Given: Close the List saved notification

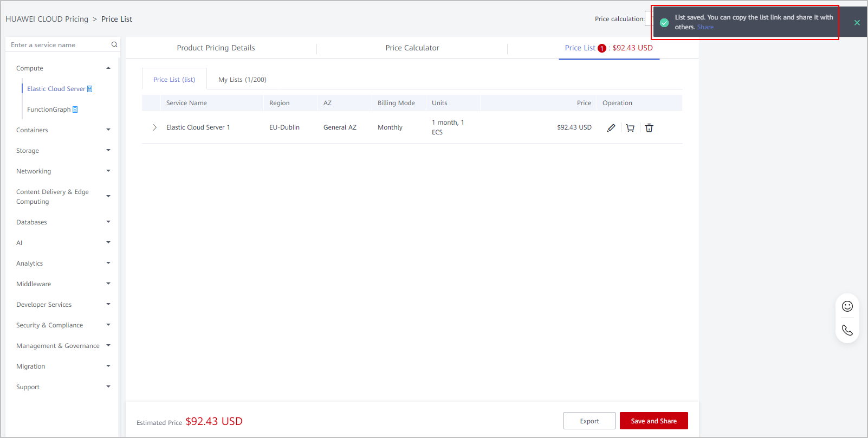Looking at the screenshot, I should [857, 23].
